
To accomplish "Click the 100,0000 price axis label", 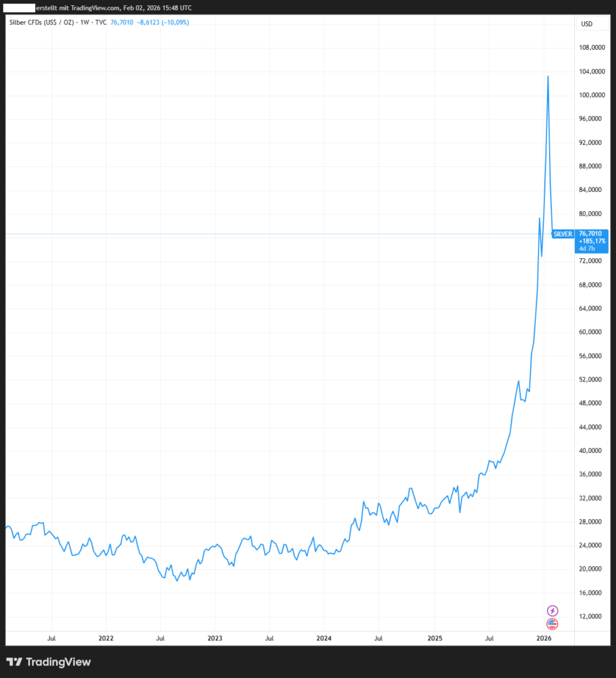I will [593, 95].
